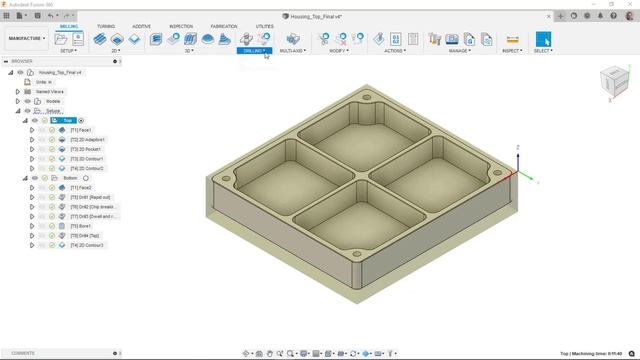This screenshot has height=360, width=640.
Task: Collapse the Top setup tree
Action: coord(25,120)
